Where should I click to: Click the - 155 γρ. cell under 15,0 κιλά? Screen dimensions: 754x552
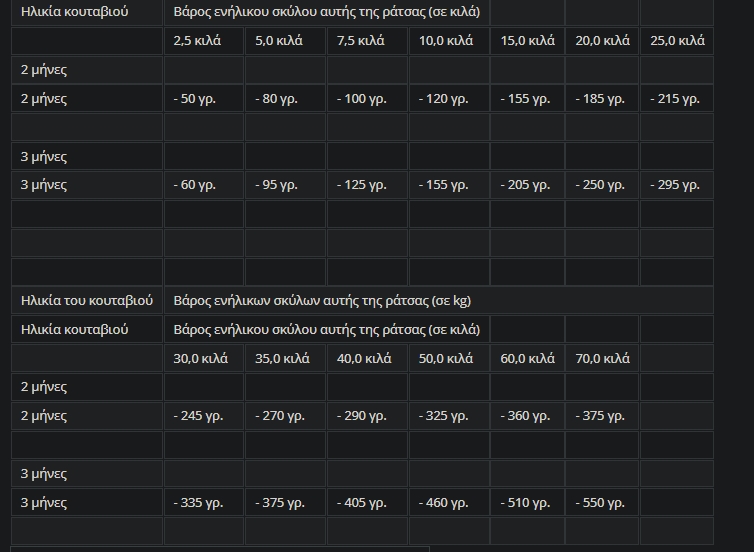528,99
